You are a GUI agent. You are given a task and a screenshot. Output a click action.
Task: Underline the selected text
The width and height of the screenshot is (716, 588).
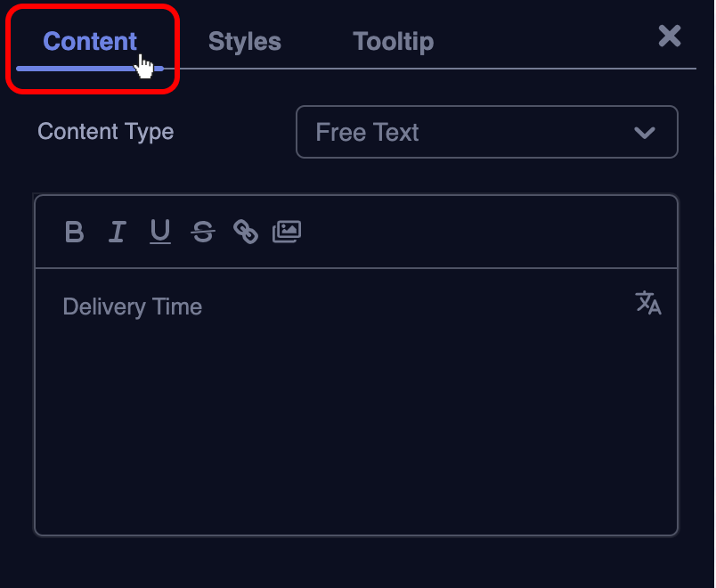pos(160,233)
